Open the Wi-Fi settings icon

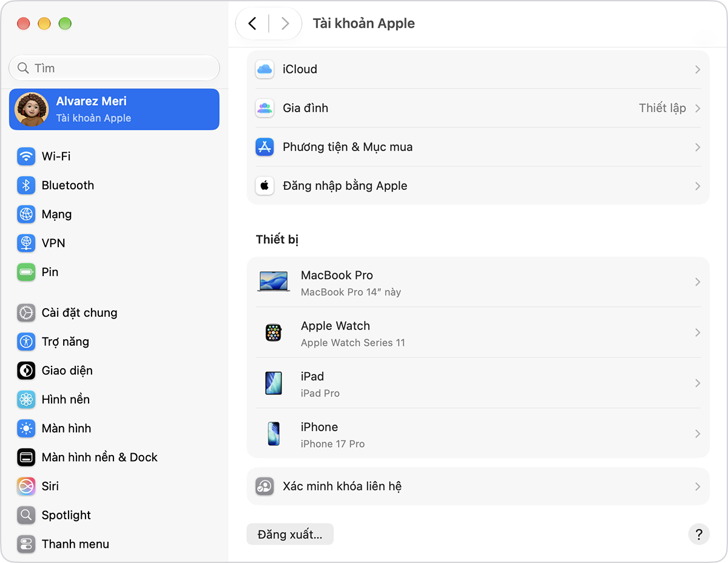pos(26,157)
